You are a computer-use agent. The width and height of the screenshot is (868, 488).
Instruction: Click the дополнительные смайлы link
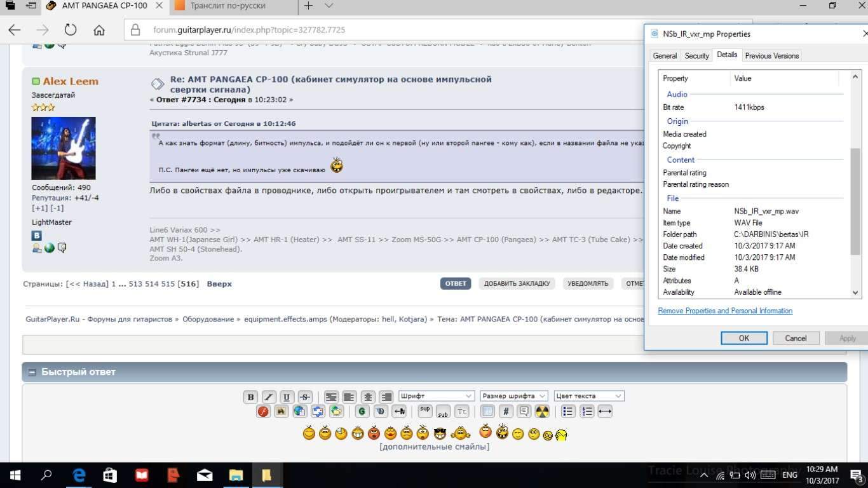[x=434, y=447]
